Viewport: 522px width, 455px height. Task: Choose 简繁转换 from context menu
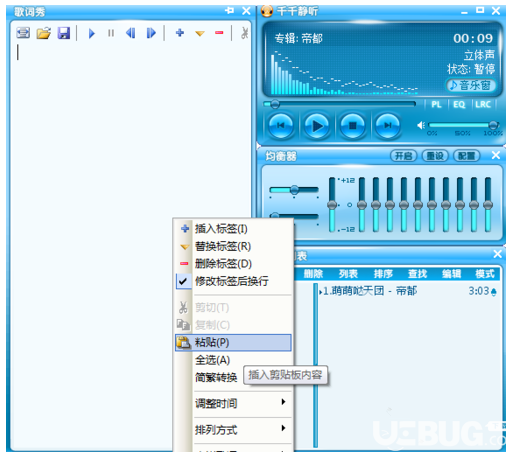pos(216,377)
